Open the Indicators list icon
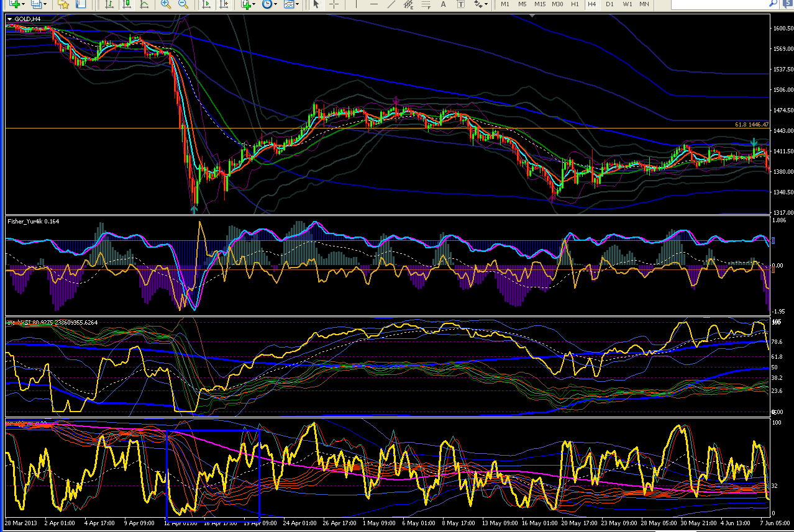This screenshot has width=794, height=532. tap(246, 4)
